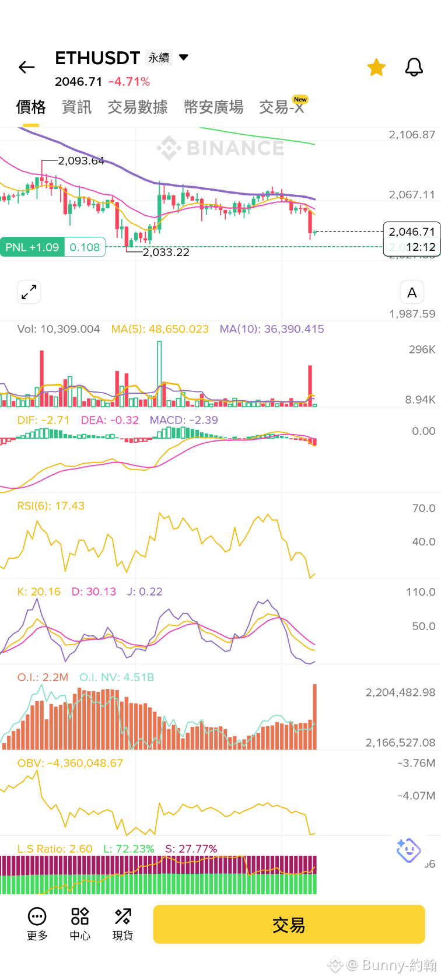Switch to the 資訊 tab
441x980 pixels.
pos(77,107)
